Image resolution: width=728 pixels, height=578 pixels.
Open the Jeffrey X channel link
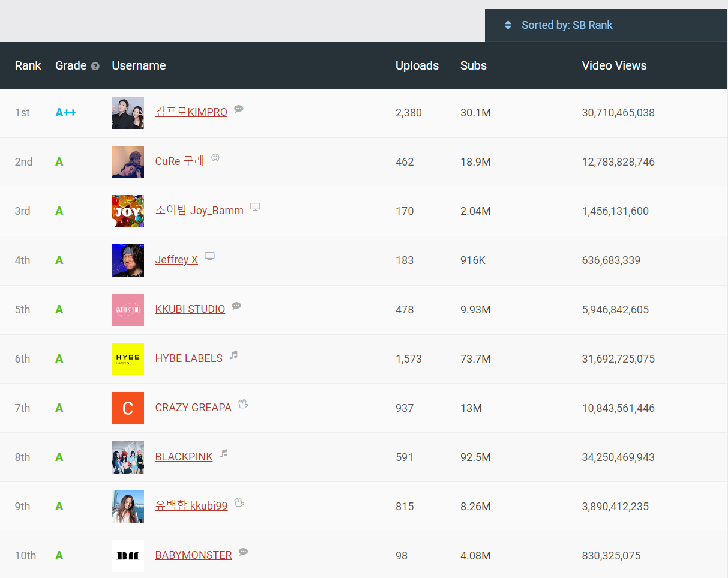coord(176,260)
